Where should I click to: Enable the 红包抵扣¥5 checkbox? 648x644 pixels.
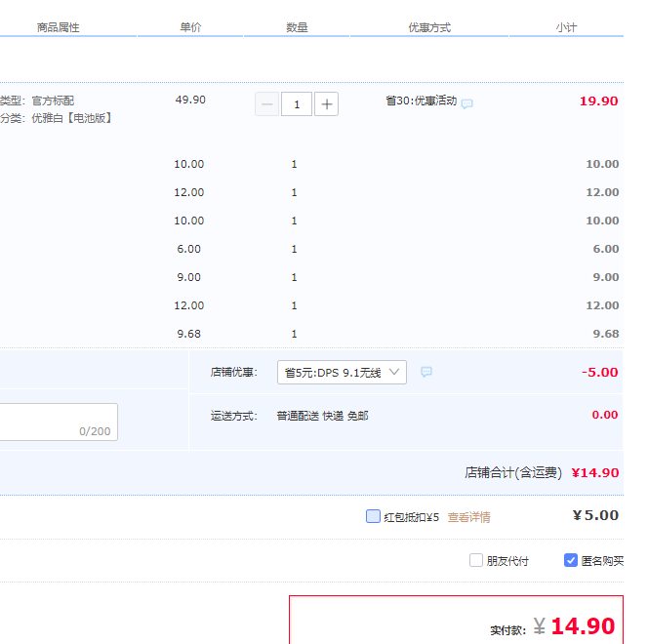373,516
